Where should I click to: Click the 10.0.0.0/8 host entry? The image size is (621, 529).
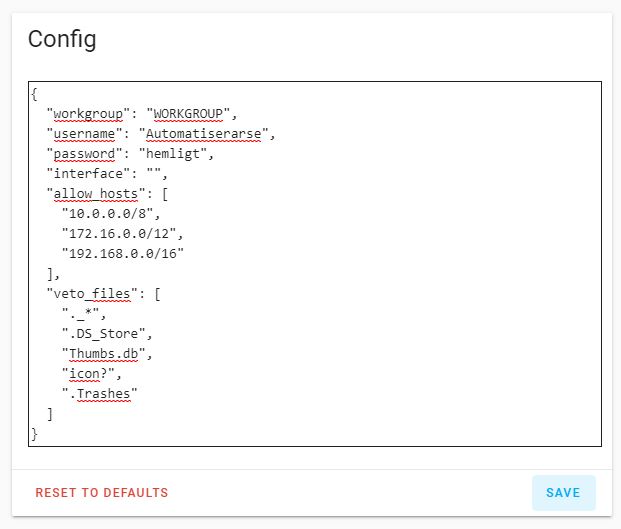click(x=107, y=213)
